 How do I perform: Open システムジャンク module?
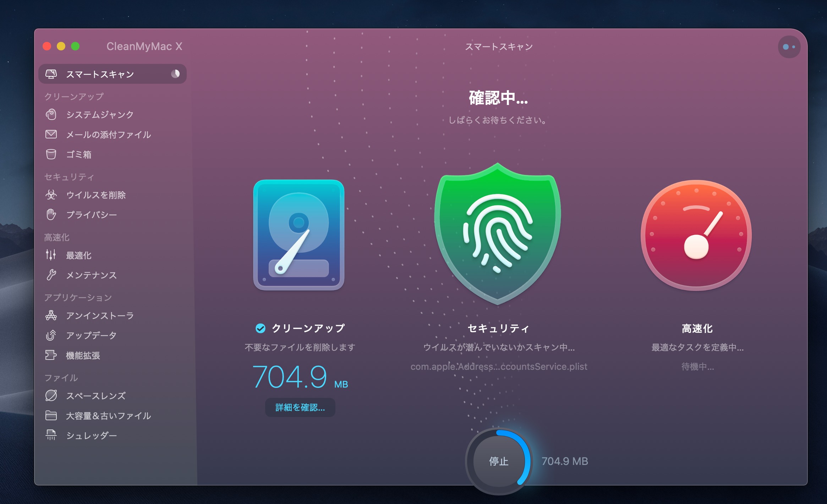[112, 114]
